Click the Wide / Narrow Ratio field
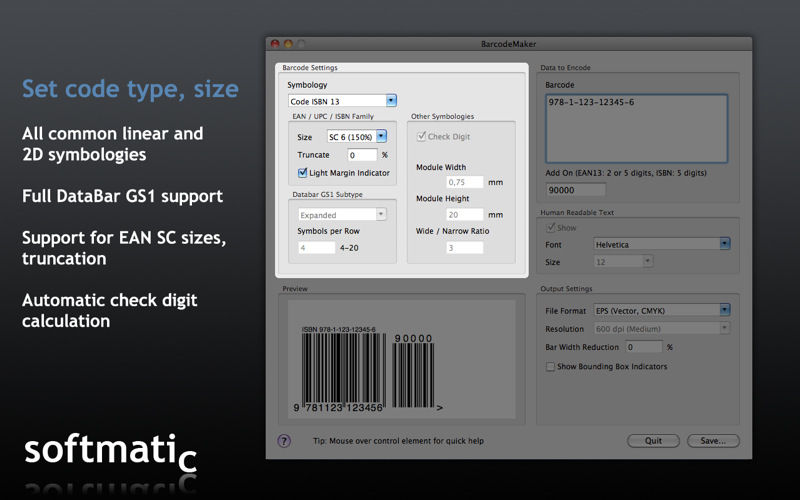Image resolution: width=800 pixels, height=500 pixels. click(x=465, y=248)
